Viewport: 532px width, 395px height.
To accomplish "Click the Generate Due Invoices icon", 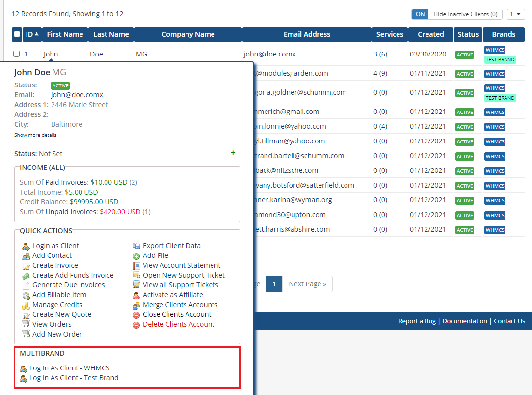I will click(x=26, y=285).
